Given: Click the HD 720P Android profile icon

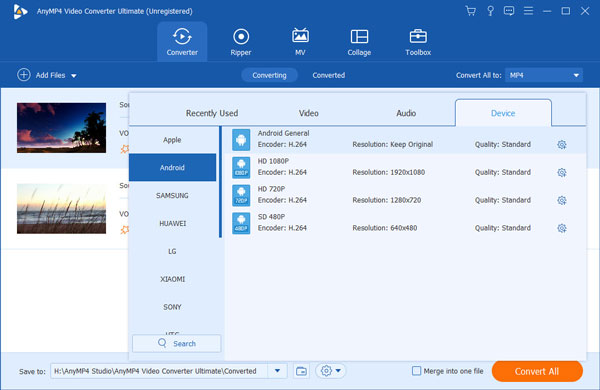Looking at the screenshot, I should point(241,195).
